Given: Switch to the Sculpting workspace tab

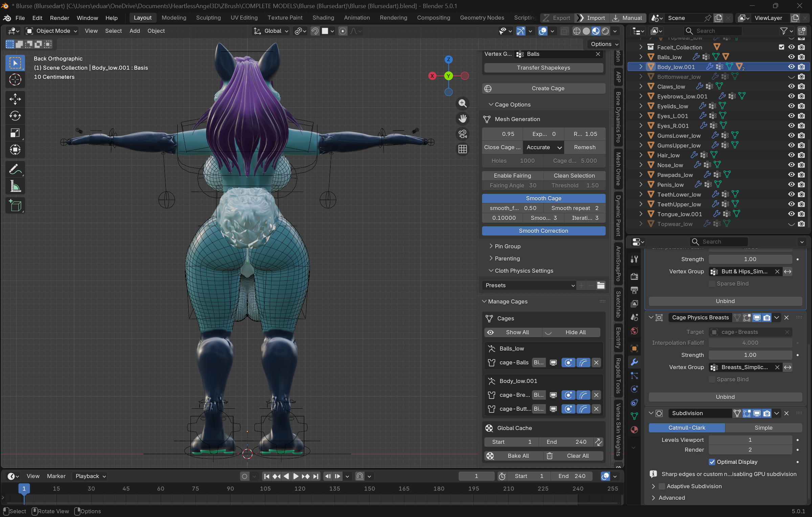Looking at the screenshot, I should (x=208, y=18).
